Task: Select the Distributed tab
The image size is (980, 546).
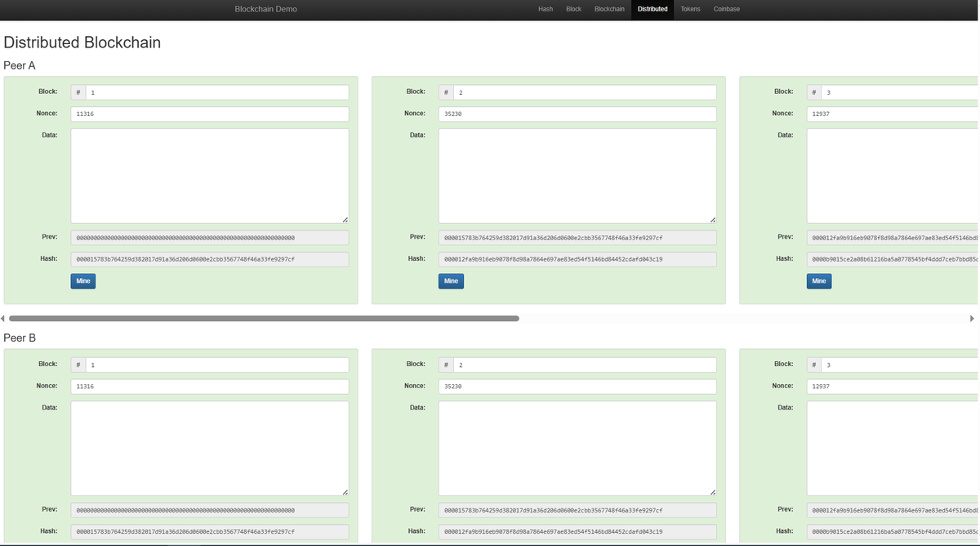Action: tap(653, 9)
